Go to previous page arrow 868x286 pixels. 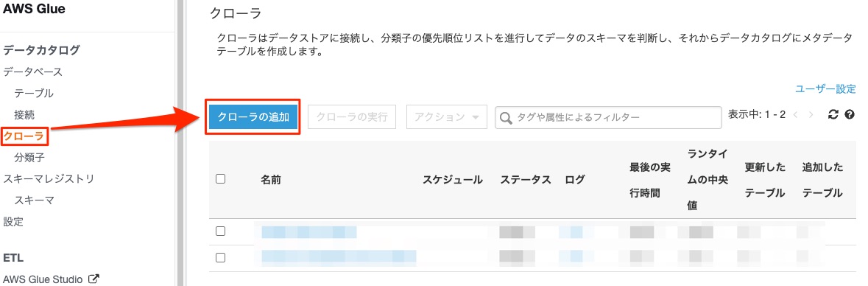click(x=795, y=115)
